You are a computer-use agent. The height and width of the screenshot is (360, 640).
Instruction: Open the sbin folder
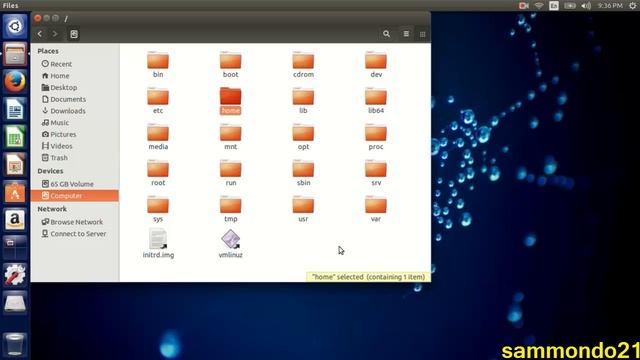303,173
